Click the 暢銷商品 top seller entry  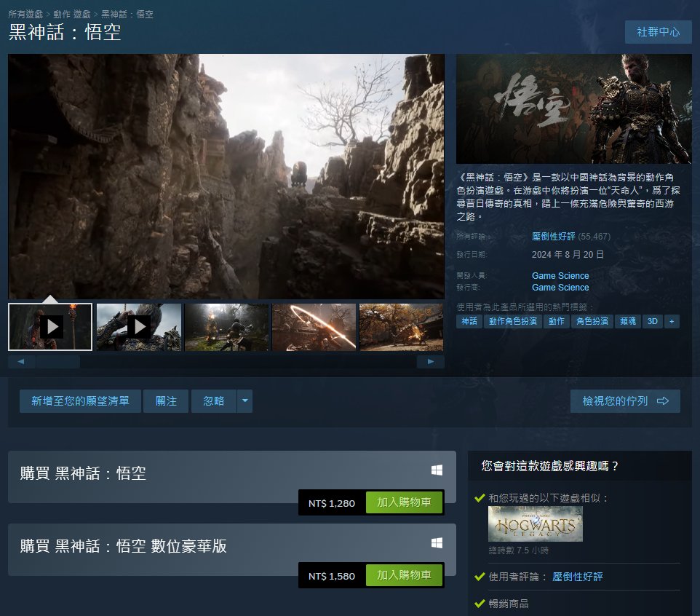(509, 604)
